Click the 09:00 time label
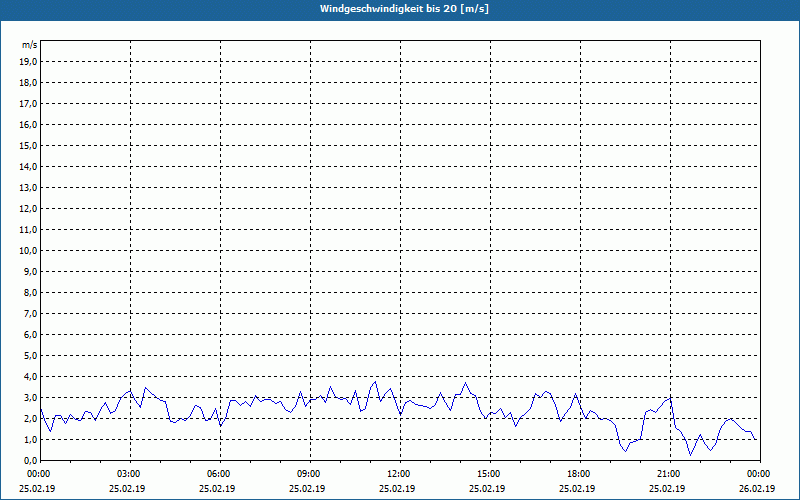Screen dimensions: 800x500 click(310, 474)
